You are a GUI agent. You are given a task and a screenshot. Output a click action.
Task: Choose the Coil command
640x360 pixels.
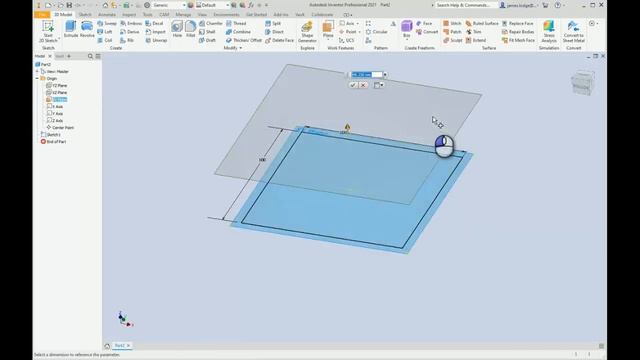click(105, 40)
